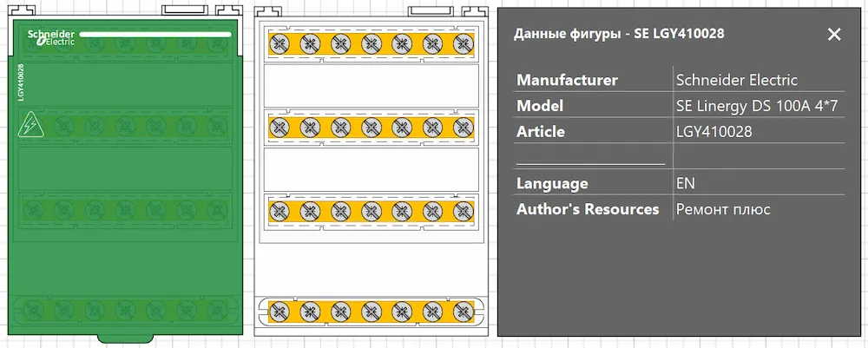Click the Author's Resources label
The width and height of the screenshot is (868, 348).
click(588, 209)
